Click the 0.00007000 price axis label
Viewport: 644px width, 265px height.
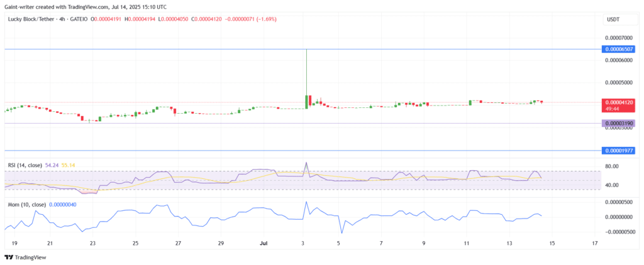[x=619, y=37]
